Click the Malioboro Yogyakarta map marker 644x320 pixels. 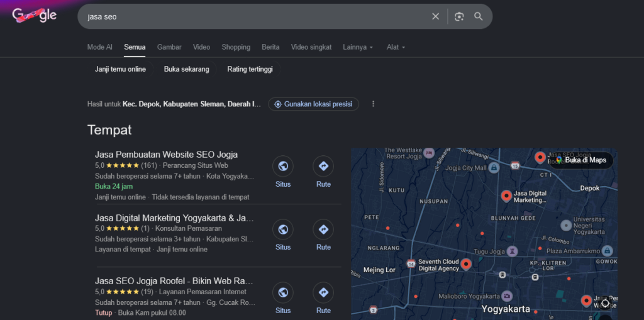click(x=508, y=295)
